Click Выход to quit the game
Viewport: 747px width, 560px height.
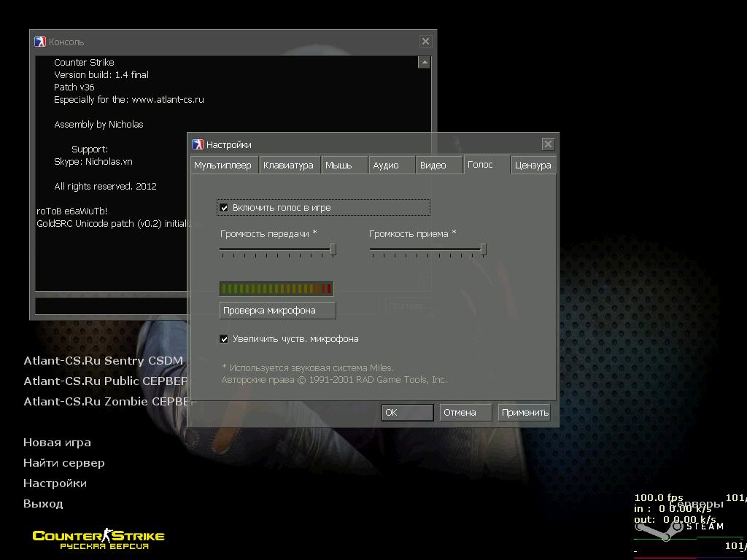43,504
